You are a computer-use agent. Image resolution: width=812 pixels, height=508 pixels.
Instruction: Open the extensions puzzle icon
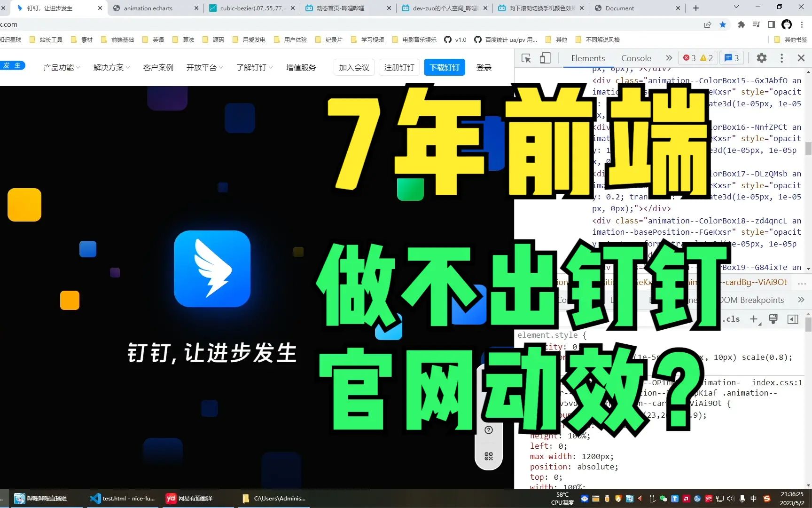point(741,24)
